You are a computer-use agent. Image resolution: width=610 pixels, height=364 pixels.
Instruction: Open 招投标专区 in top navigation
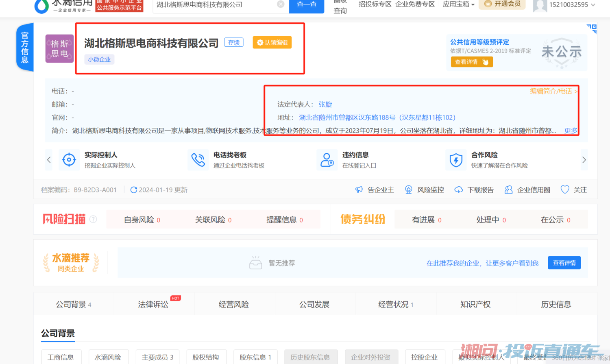(x=375, y=4)
